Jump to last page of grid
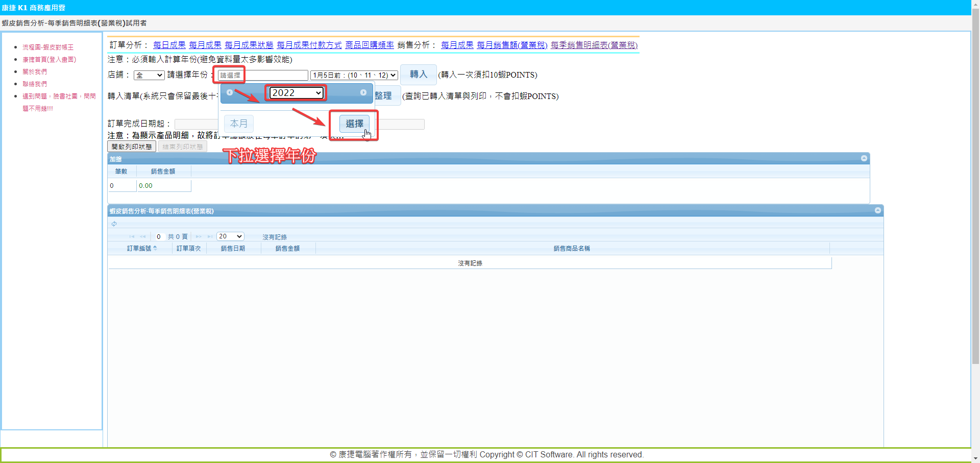The image size is (980, 463). click(210, 236)
